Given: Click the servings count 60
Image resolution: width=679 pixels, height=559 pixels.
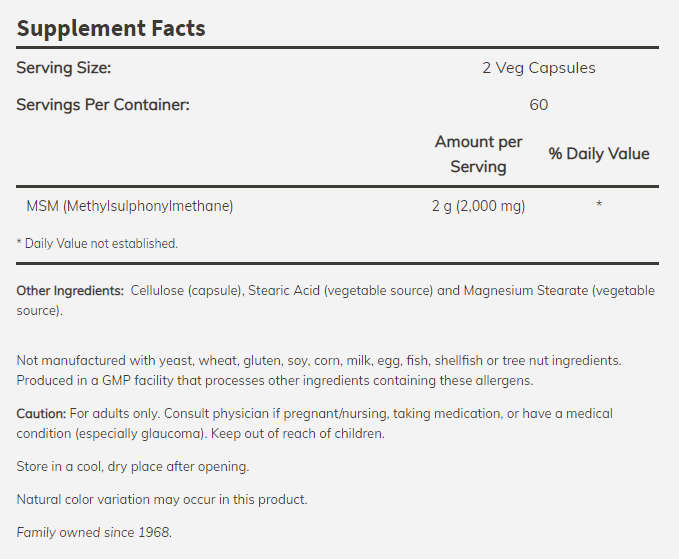Looking at the screenshot, I should (538, 104).
